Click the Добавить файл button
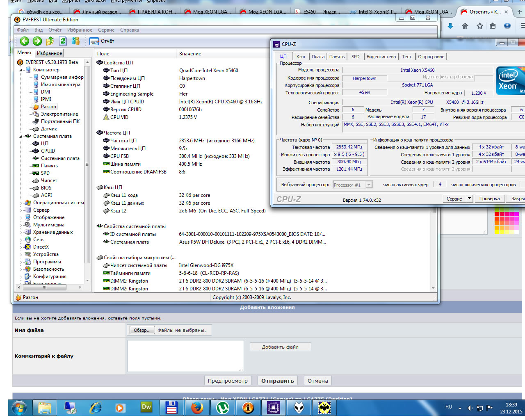 pyautogui.click(x=281, y=347)
